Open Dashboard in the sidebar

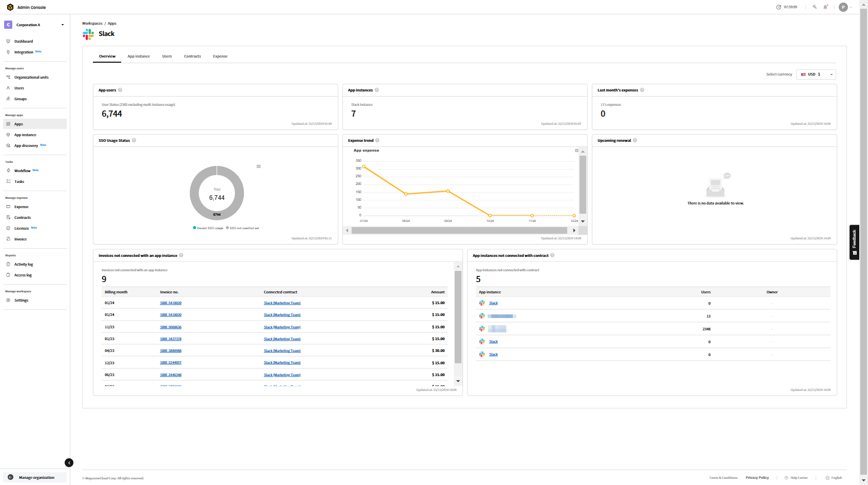[24, 41]
